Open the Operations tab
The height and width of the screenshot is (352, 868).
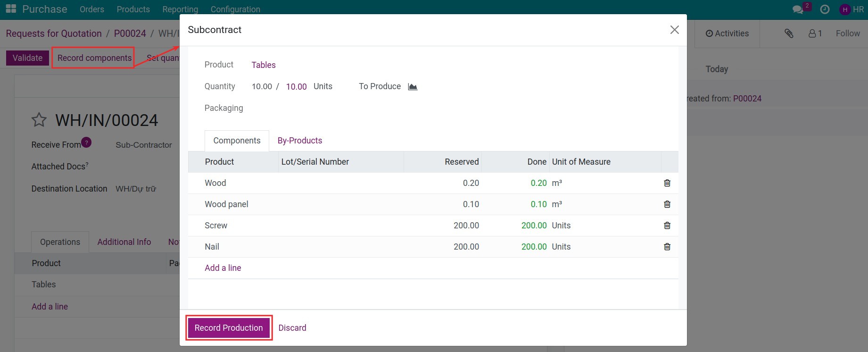[60, 242]
